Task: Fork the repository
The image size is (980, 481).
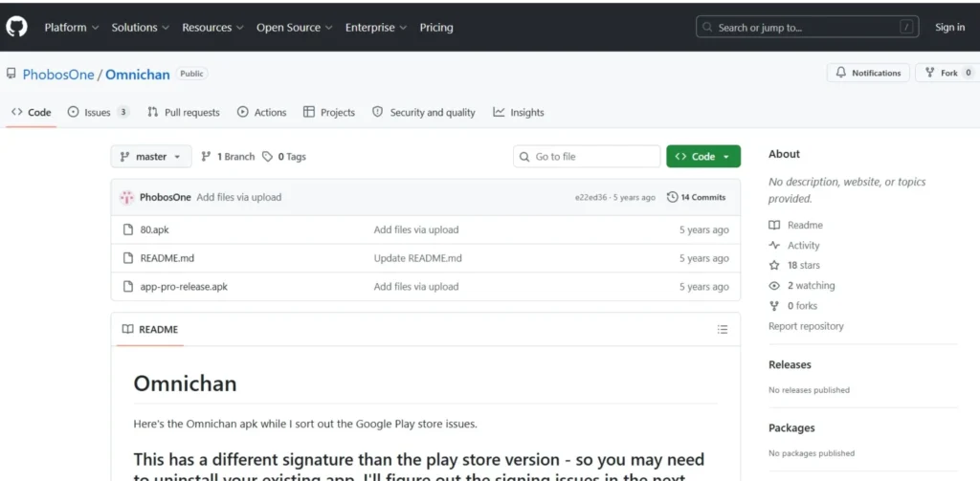Action: [x=948, y=73]
